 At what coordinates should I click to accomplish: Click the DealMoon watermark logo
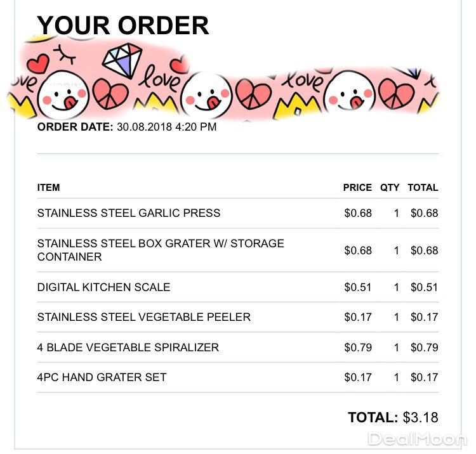pyautogui.click(x=417, y=439)
